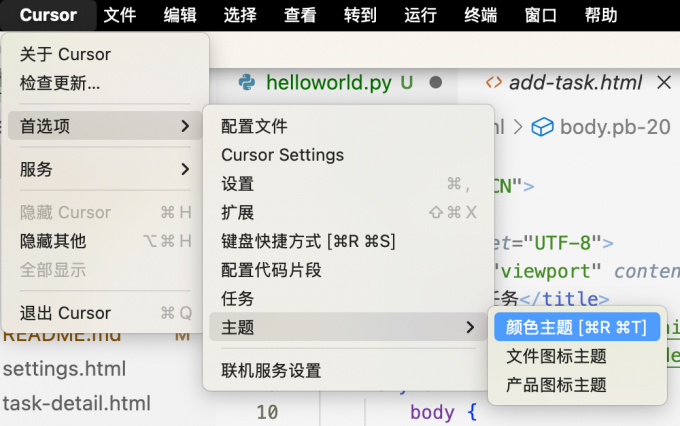This screenshot has width=680, height=426.
Task: Click HTML file icon on add-task.html tab
Action: coord(494,82)
